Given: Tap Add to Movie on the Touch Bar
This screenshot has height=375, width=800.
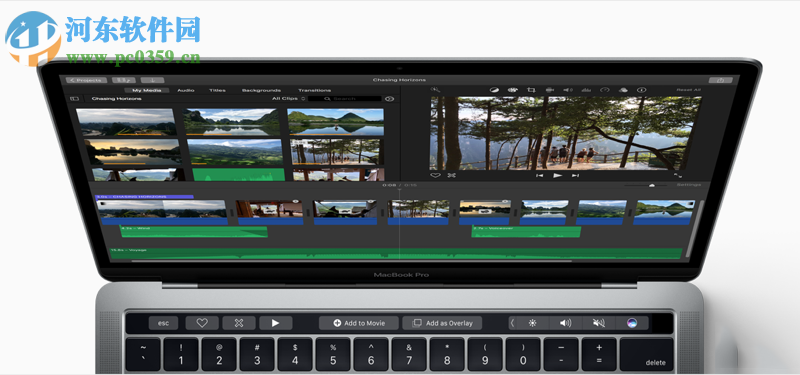Looking at the screenshot, I should [x=359, y=323].
